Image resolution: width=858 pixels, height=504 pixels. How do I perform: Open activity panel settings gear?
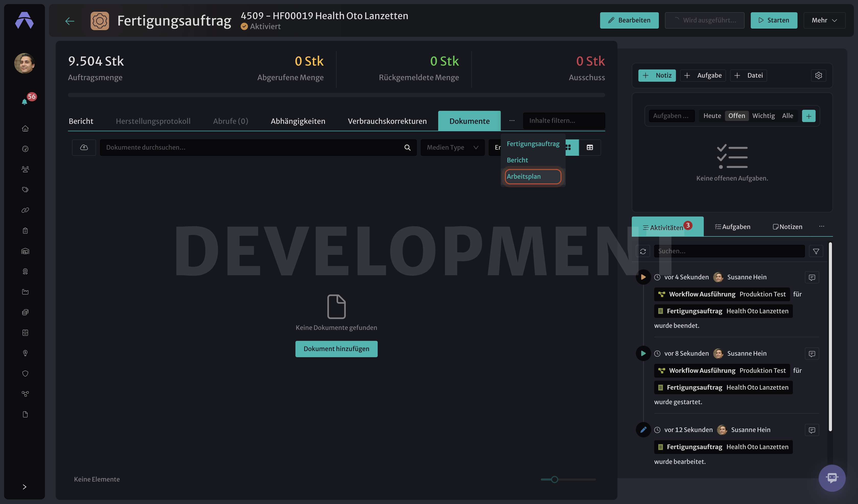(818, 75)
